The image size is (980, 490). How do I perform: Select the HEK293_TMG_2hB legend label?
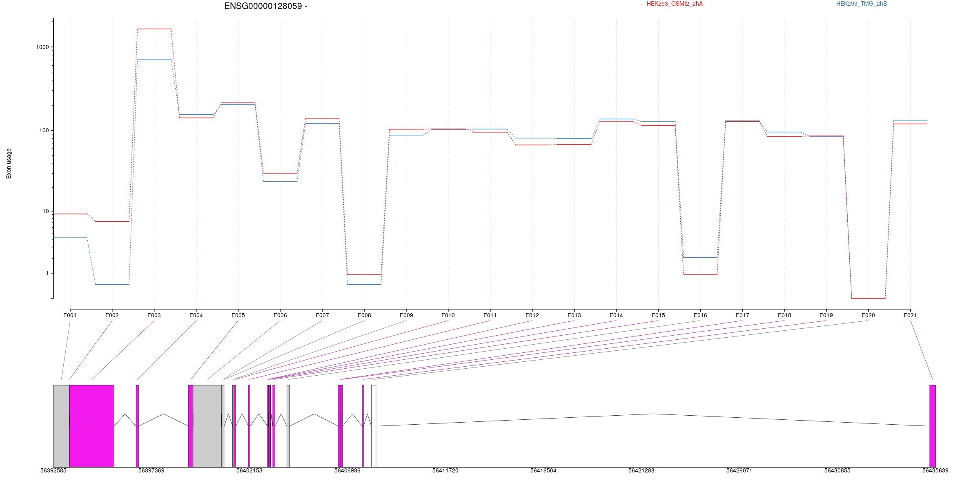tap(862, 4)
